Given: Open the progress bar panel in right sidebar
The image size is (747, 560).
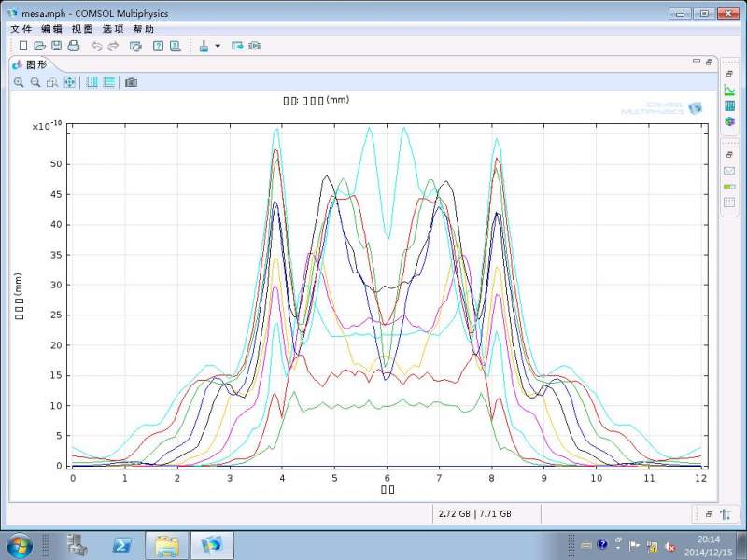Looking at the screenshot, I should (729, 187).
